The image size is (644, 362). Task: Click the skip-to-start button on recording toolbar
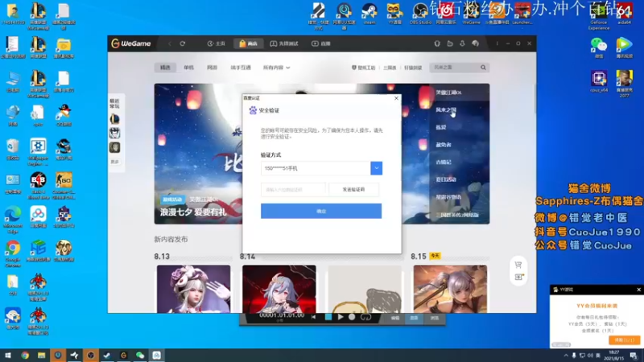(x=313, y=317)
